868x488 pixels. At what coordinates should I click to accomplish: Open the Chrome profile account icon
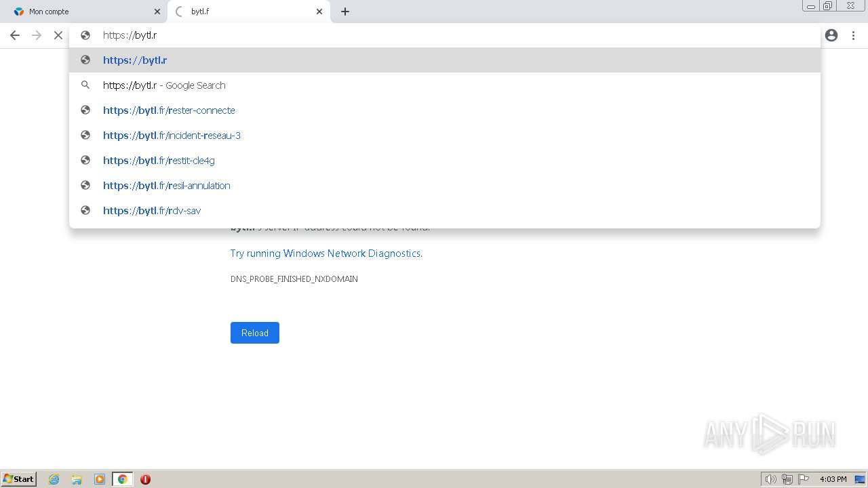tap(831, 35)
